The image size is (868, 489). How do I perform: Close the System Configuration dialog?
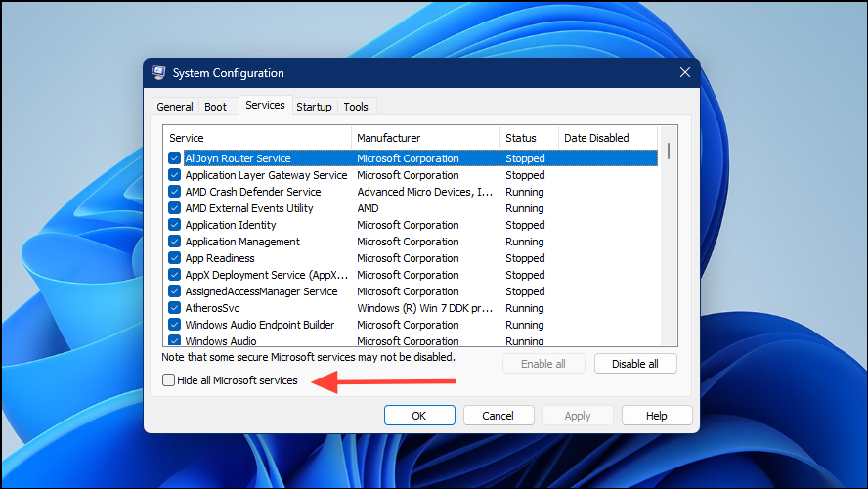click(685, 72)
